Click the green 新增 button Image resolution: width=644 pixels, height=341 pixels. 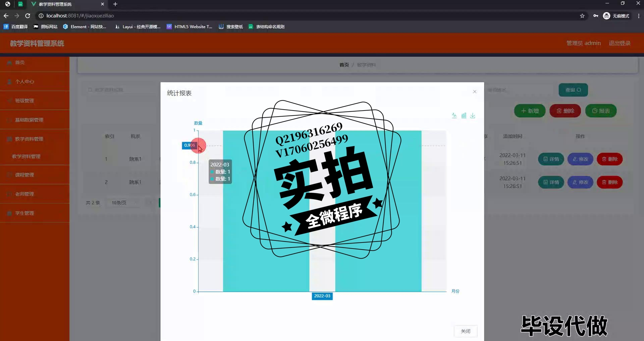pyautogui.click(x=530, y=111)
